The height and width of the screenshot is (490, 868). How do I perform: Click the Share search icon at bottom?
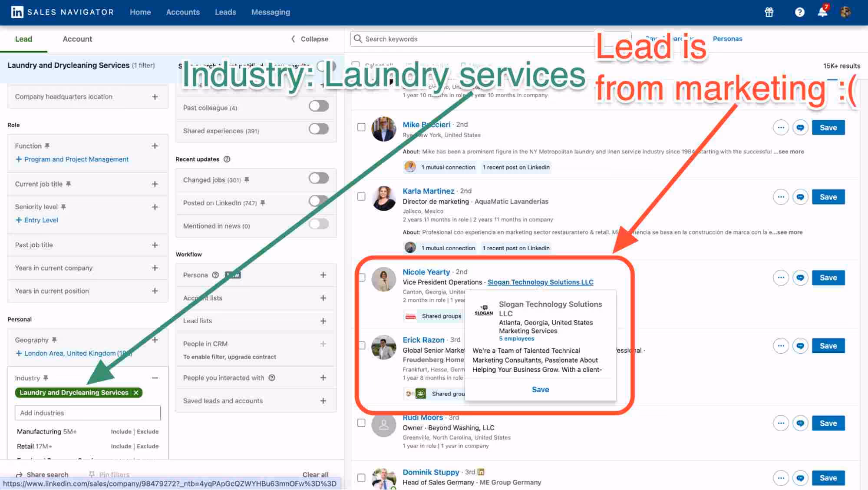[x=21, y=474]
